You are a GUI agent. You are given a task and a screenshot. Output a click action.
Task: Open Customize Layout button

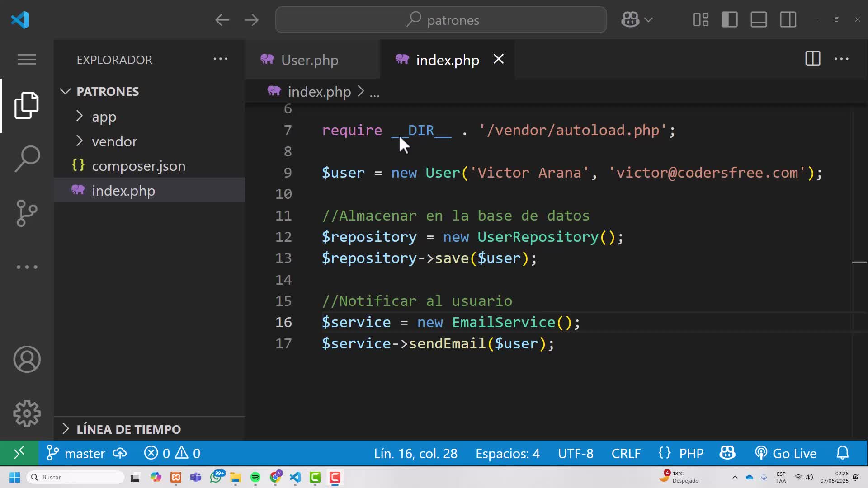click(701, 20)
